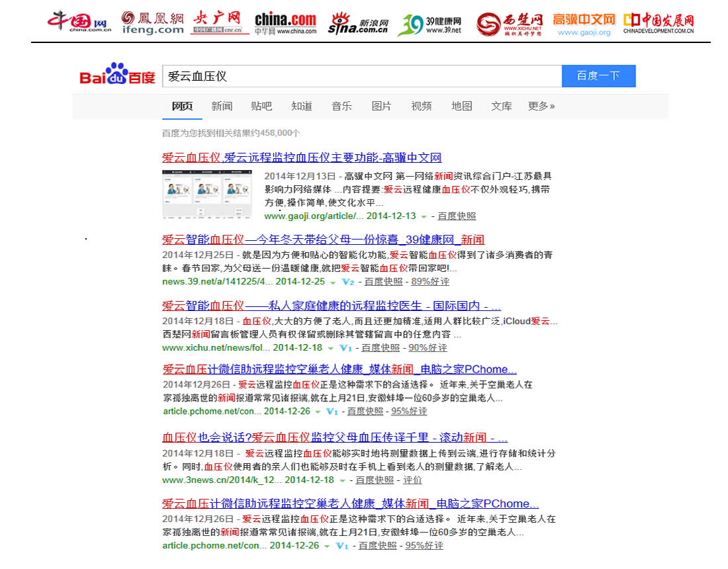
Task: Click the sina.com.cn logo
Action: (x=357, y=24)
